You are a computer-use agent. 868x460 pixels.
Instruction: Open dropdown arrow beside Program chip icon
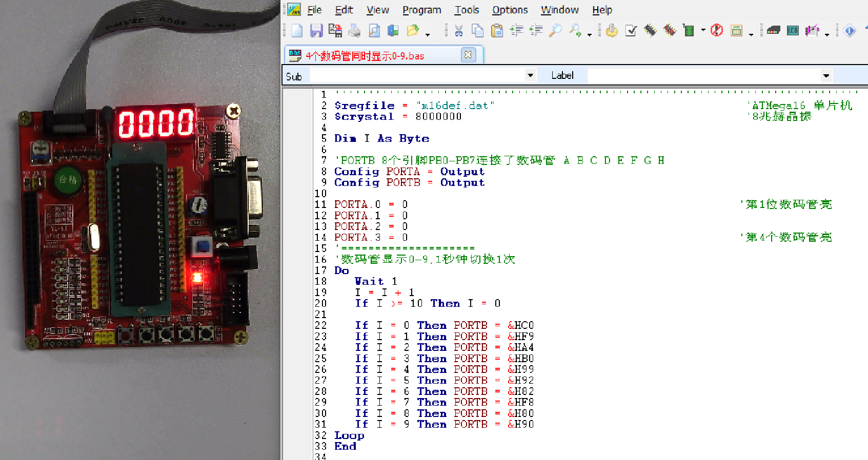point(703,31)
